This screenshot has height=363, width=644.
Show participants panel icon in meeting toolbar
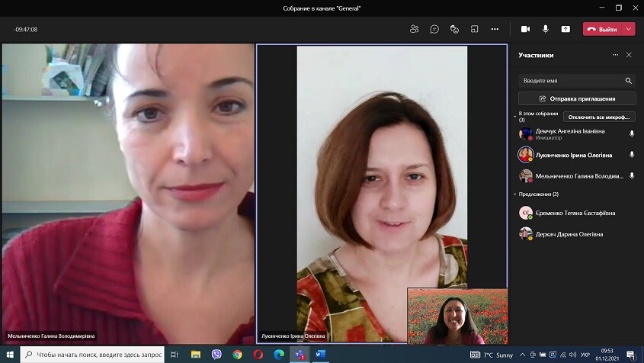(414, 29)
